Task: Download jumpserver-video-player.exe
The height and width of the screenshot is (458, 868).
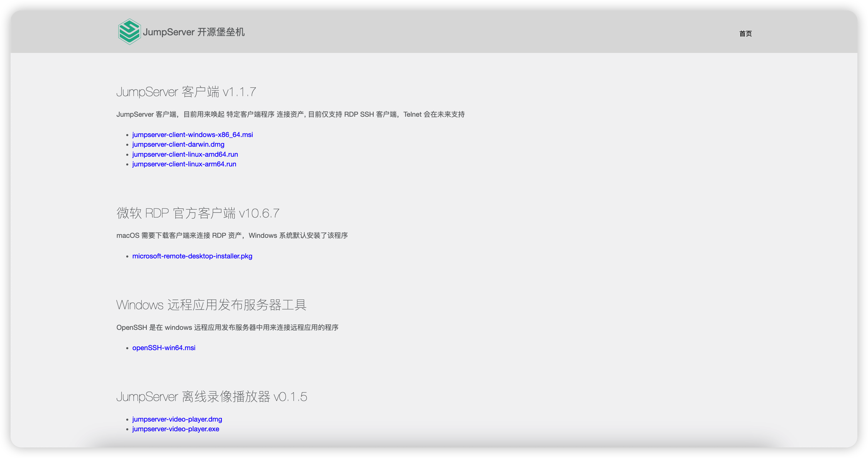Action: 176,429
